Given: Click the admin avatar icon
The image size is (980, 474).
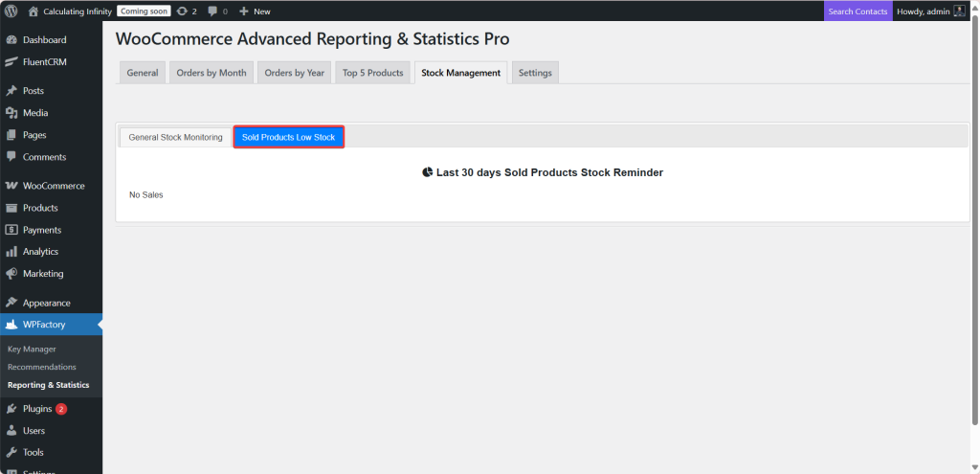Looking at the screenshot, I should point(959,11).
